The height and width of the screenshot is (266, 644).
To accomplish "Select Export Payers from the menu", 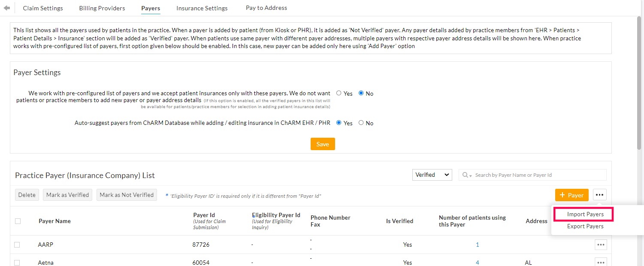I will pos(585,226).
